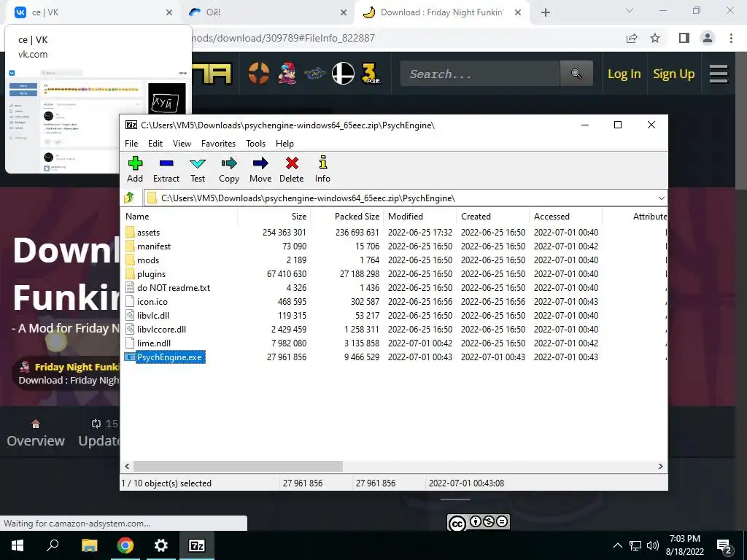Screen dimensions: 747x560
Task: Open Chrome profile avatar
Action: tap(708, 38)
